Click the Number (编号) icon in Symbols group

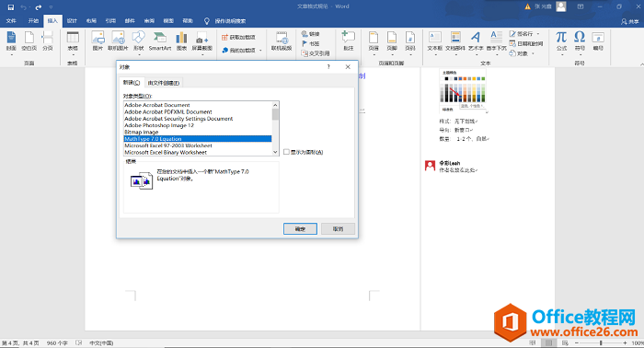pos(598,41)
